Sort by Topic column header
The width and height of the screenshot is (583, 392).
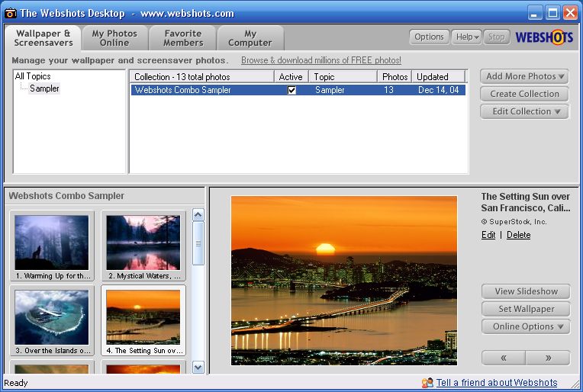pos(343,77)
